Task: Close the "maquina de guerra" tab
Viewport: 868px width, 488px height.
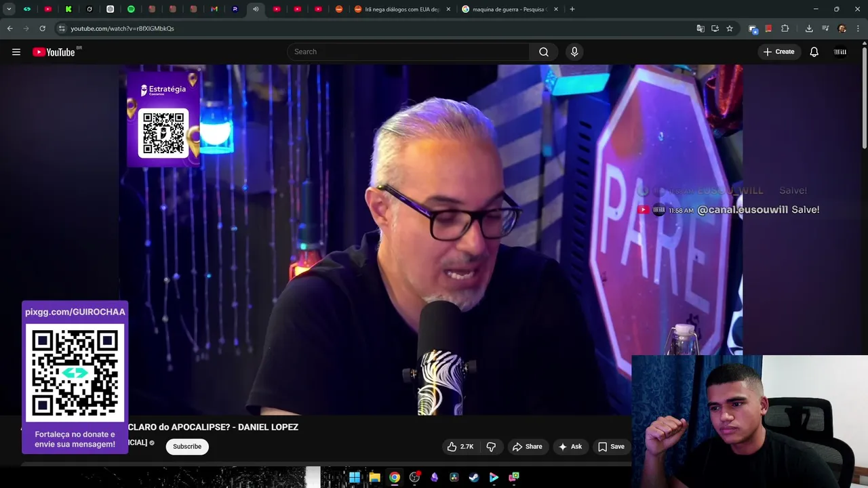Action: 555,9
